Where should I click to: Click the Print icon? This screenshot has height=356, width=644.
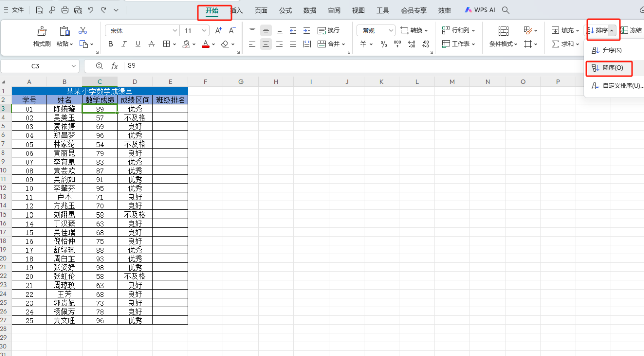click(x=65, y=10)
